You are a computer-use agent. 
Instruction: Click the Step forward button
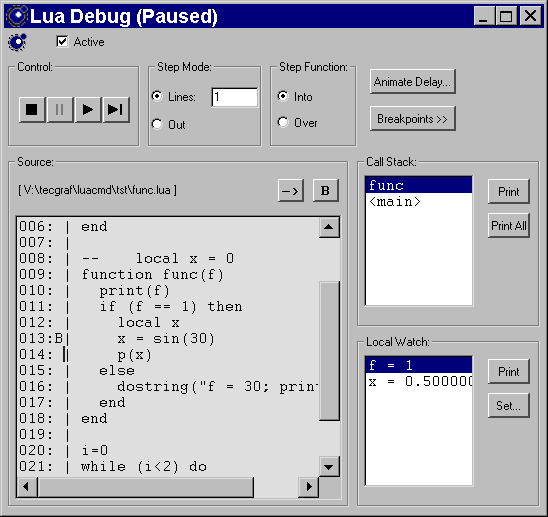[x=116, y=110]
